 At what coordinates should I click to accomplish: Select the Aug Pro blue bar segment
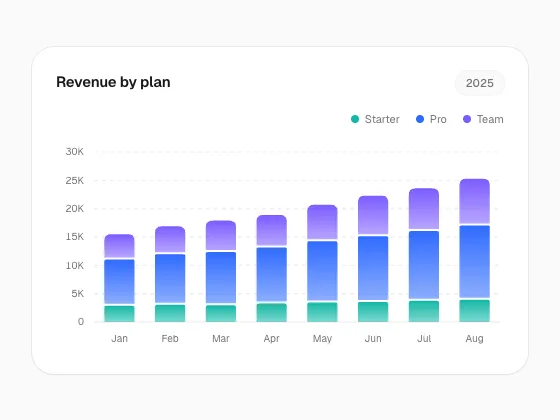coord(475,262)
